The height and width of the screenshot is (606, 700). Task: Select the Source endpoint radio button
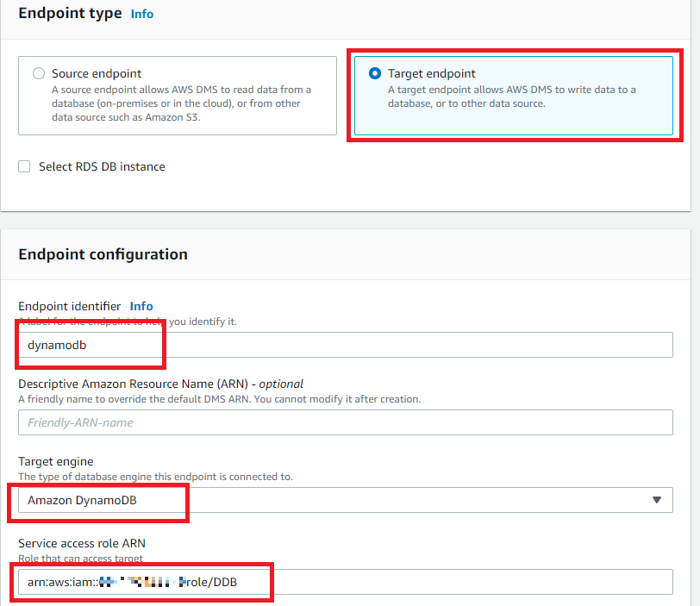pos(38,74)
